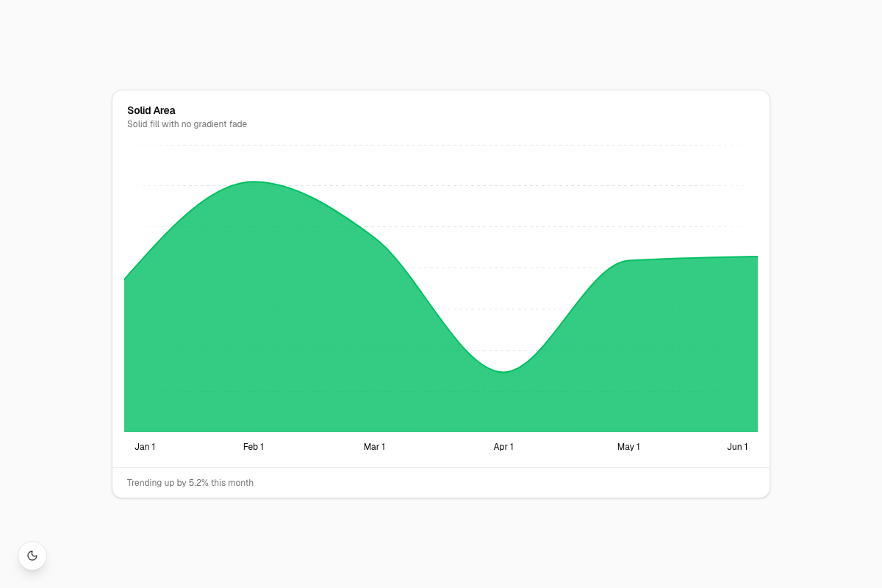Click 'Solid fill with no gradient fade' subtitle

[x=187, y=124]
